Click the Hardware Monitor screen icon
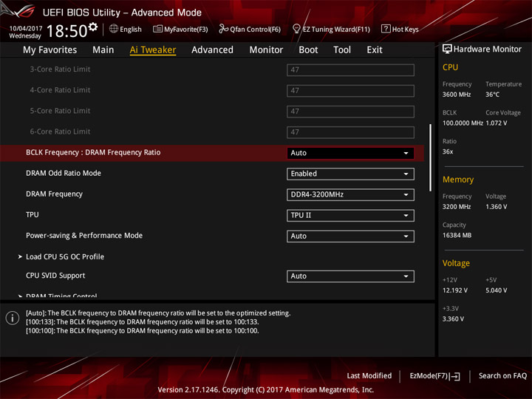 [x=447, y=50]
